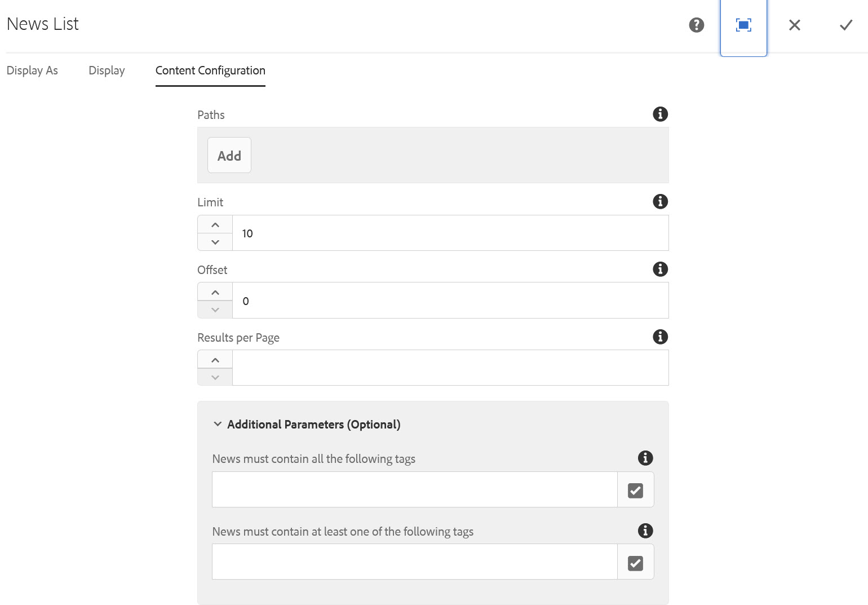Switch to the Display As tab
868x605 pixels.
point(32,70)
